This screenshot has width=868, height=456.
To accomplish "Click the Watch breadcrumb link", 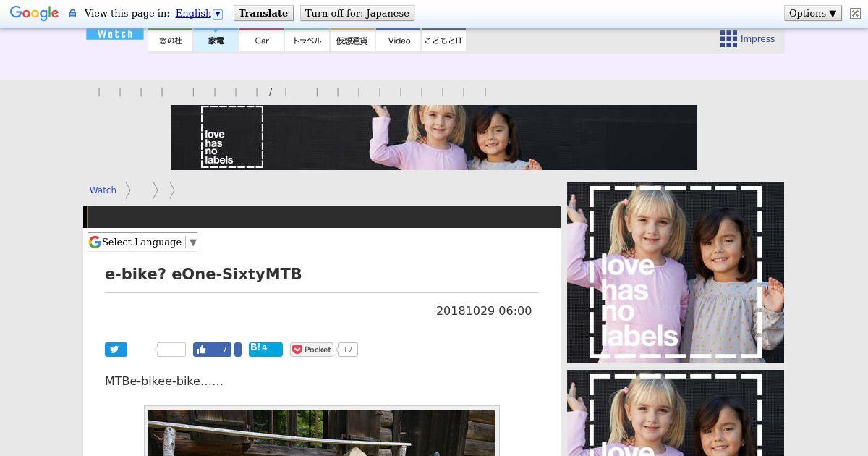I will pos(103,190).
